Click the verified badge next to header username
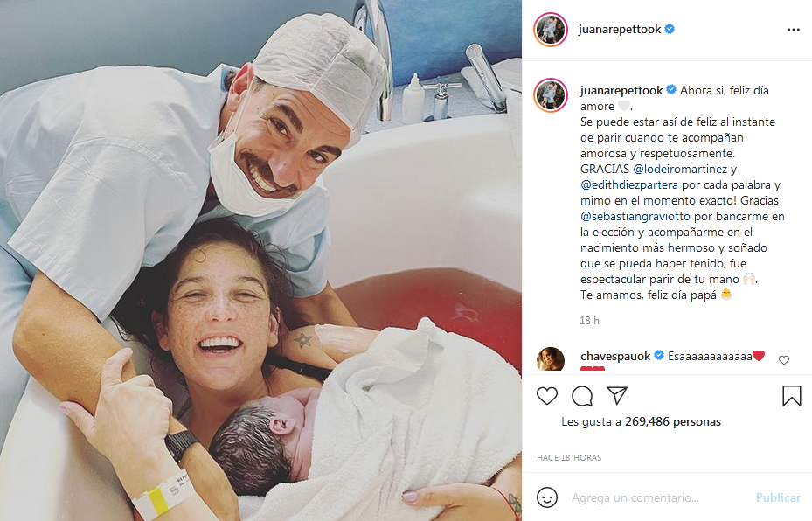The image size is (812, 521). (x=670, y=29)
